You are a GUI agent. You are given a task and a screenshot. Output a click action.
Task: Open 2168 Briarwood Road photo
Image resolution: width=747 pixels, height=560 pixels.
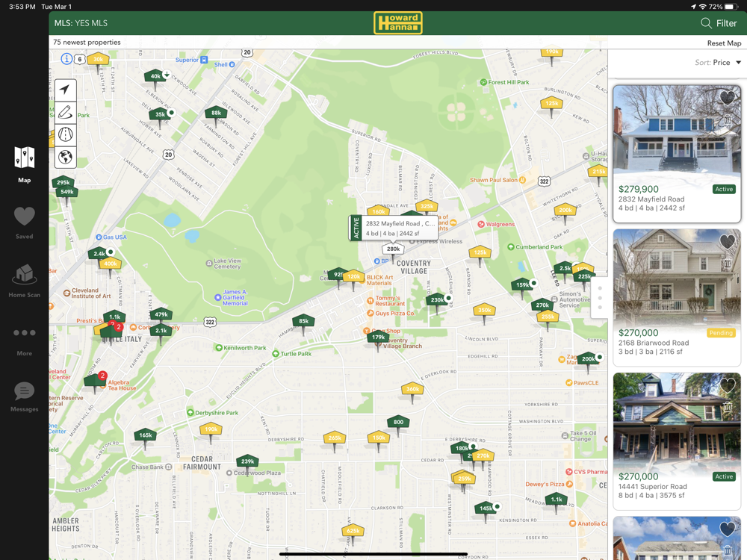click(677, 277)
